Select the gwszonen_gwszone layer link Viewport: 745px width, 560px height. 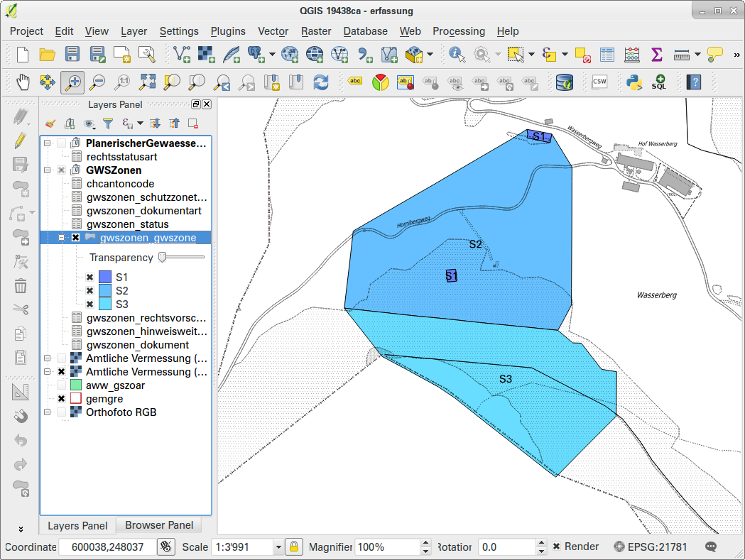click(148, 238)
